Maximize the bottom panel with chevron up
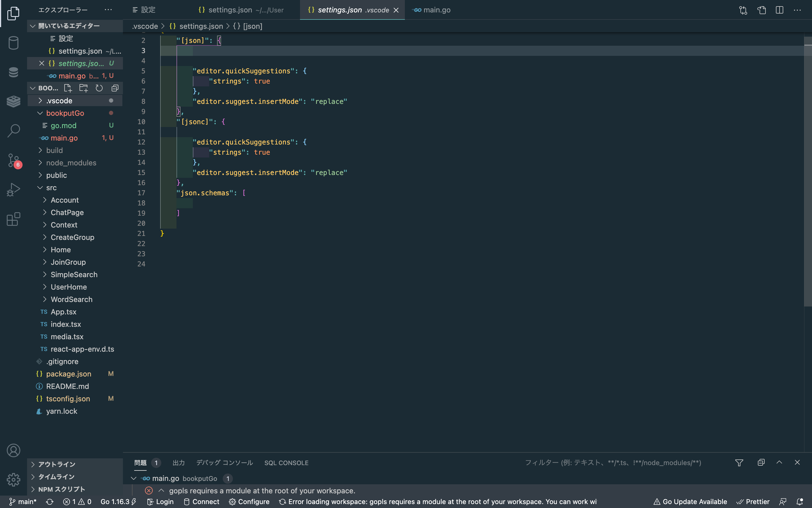 tap(779, 463)
